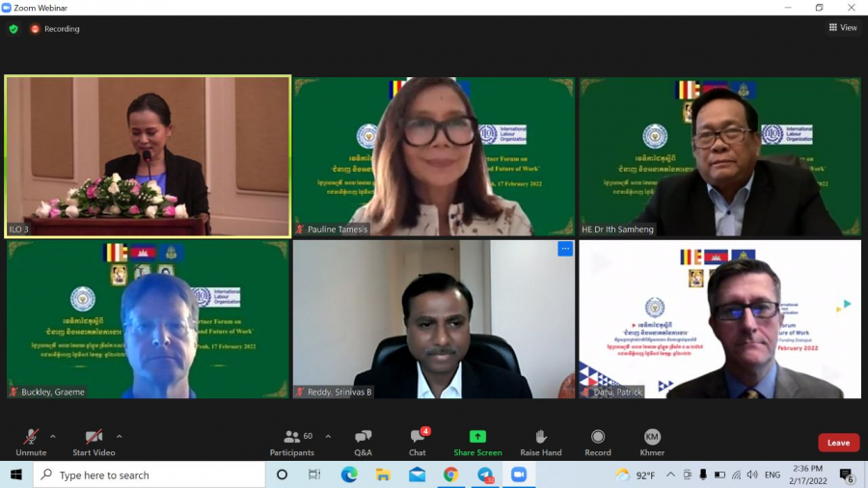Open Khmer interpretation language selector
Screen dimensions: 868x488
[652, 442]
